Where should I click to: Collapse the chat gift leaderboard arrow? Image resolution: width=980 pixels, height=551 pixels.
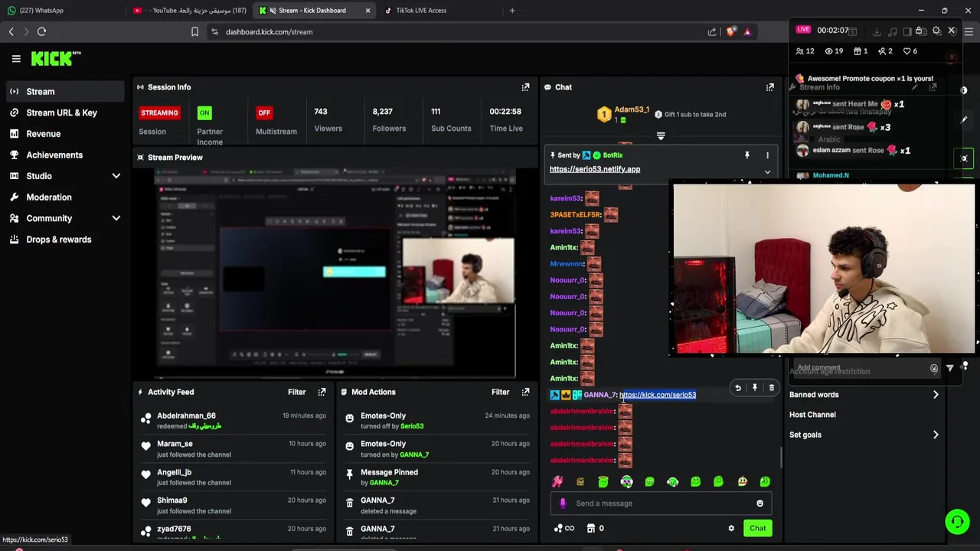[x=661, y=136]
